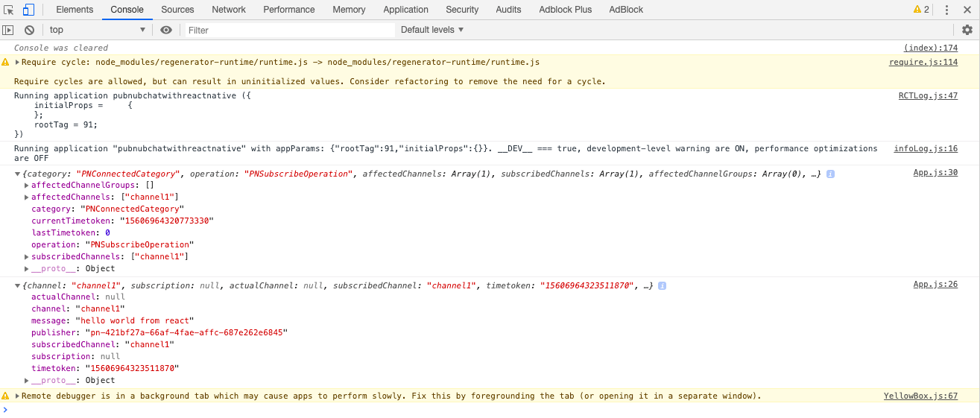This screenshot has height=418, width=980.
Task: Open source link RCTLog.js:47
Action: click(x=928, y=95)
